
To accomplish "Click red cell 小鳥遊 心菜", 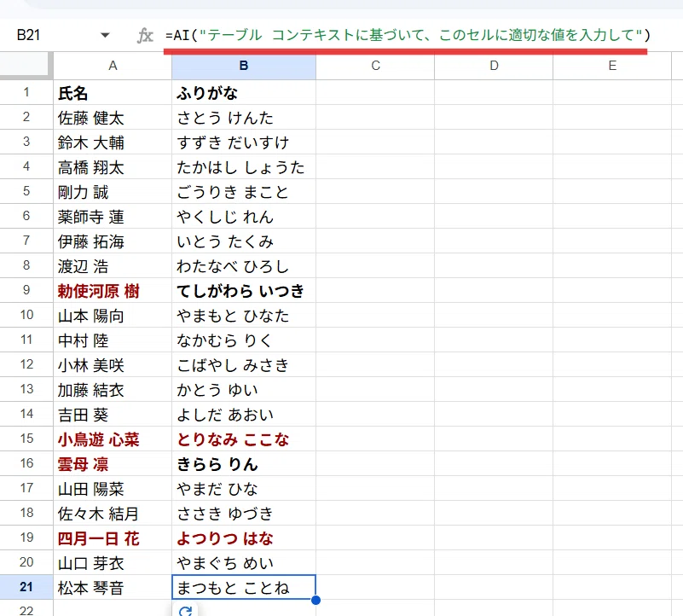I will click(x=113, y=439).
